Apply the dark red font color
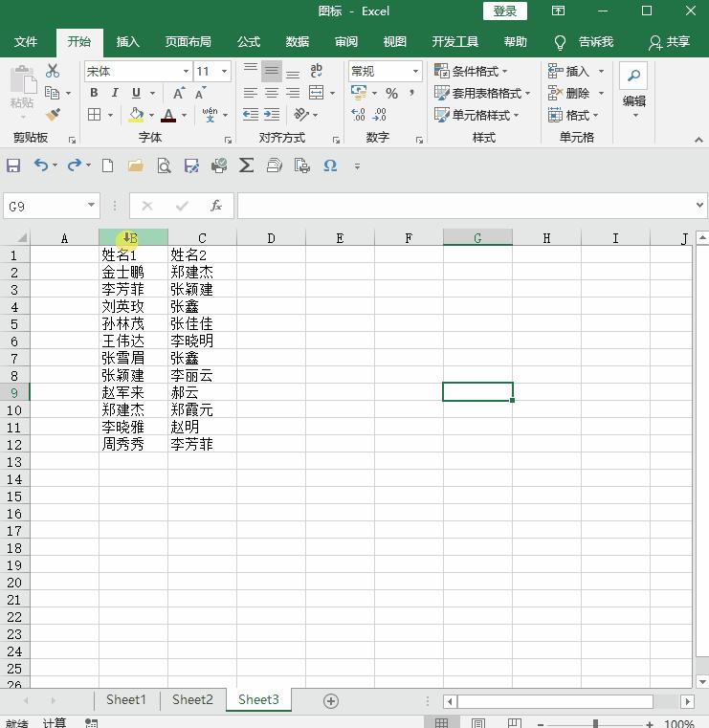709x728 pixels. click(168, 115)
